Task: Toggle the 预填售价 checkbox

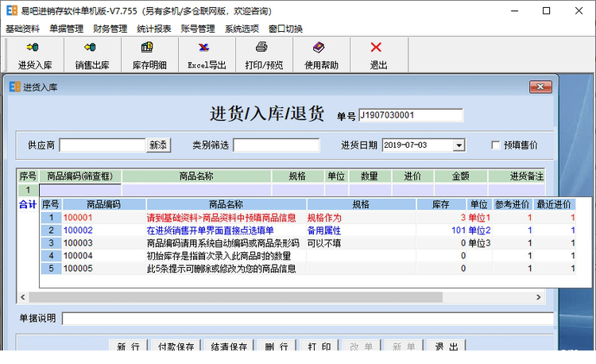Action: click(496, 145)
